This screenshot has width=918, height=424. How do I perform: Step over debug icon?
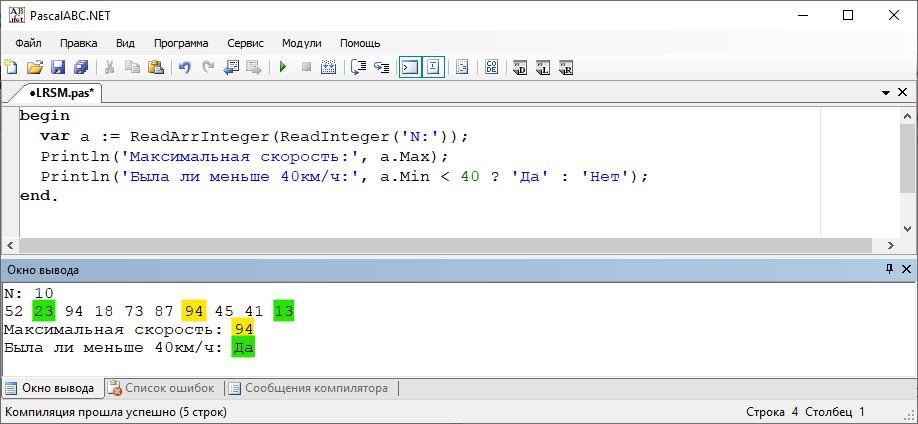click(358, 67)
